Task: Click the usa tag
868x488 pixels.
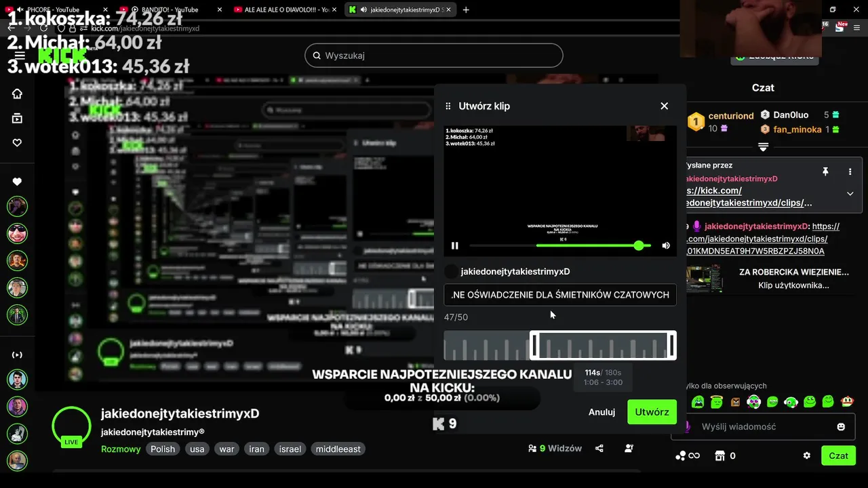Action: point(197,449)
